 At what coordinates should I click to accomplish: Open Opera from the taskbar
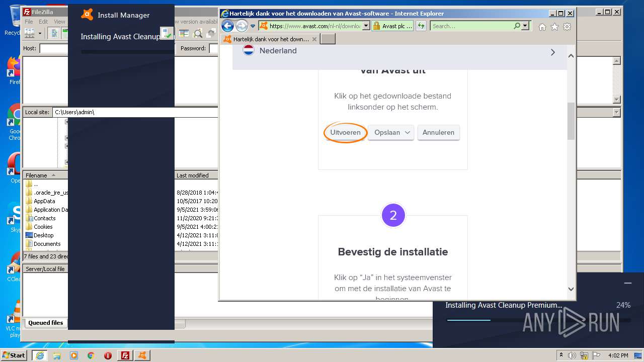tap(108, 355)
